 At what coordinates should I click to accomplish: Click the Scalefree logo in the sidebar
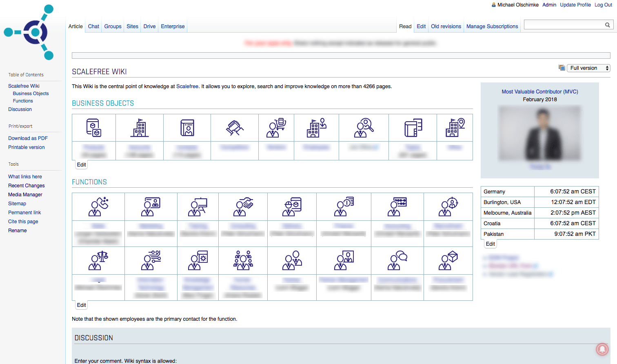[29, 32]
